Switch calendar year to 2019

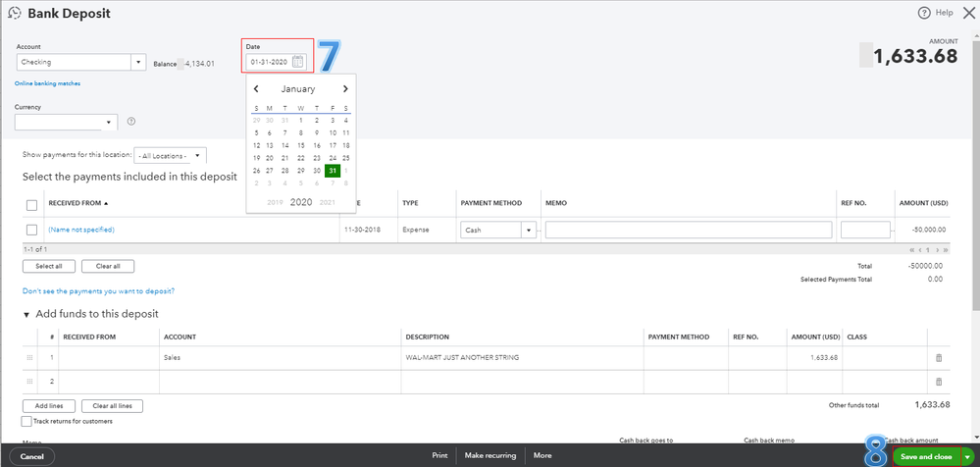click(275, 202)
